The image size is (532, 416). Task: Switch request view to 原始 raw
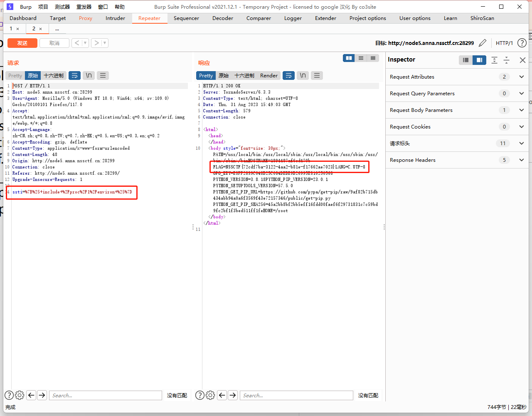pyautogui.click(x=33, y=75)
